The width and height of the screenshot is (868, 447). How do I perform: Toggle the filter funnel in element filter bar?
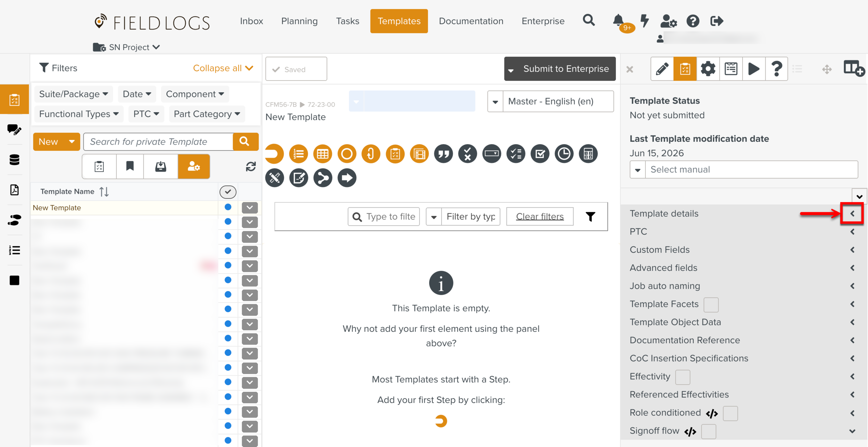point(590,216)
